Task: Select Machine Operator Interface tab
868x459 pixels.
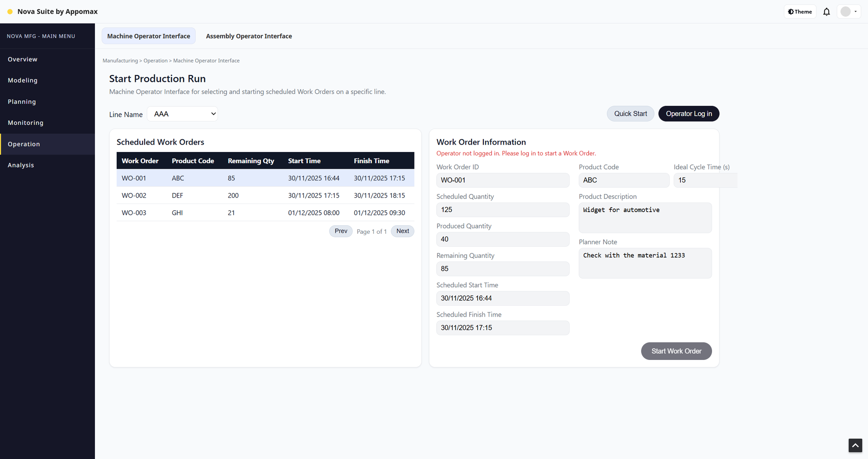Action: tap(148, 36)
